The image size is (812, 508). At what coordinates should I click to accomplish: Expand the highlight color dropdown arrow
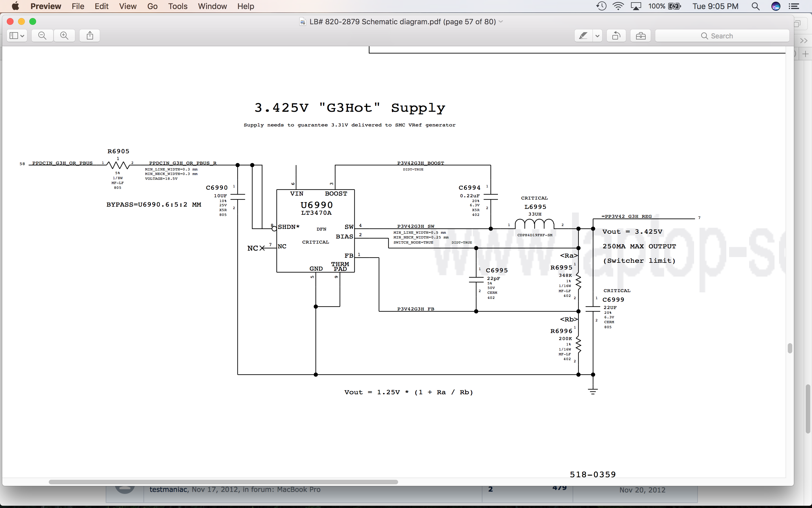pyautogui.click(x=597, y=36)
